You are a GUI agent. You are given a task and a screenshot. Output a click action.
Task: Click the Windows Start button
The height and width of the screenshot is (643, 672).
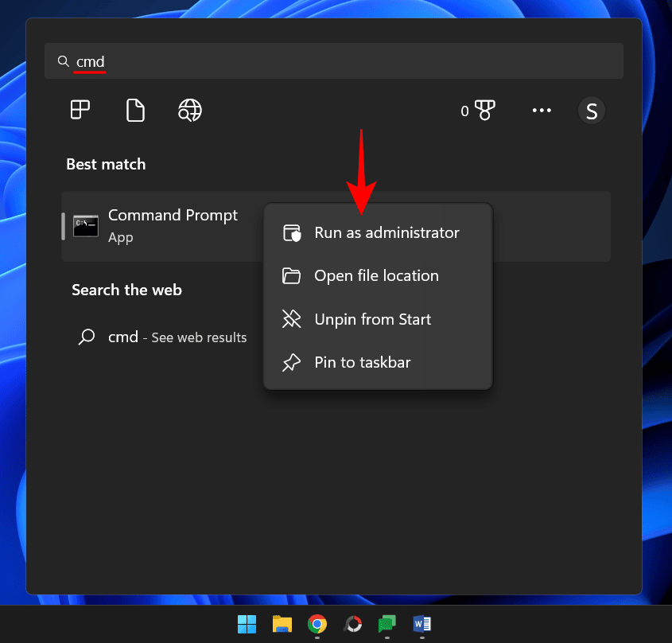click(x=247, y=625)
